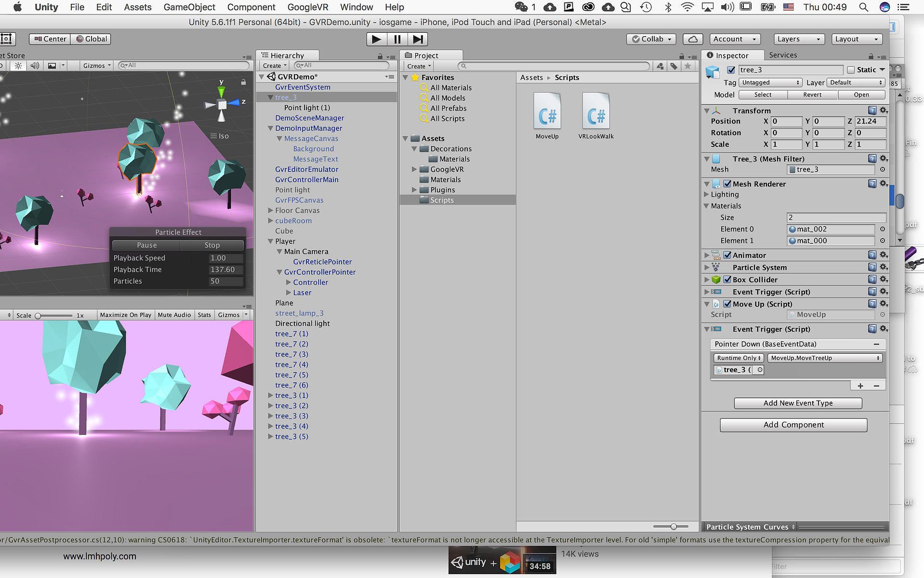924x578 pixels.
Task: Open Animator component gear settings
Action: pos(884,255)
